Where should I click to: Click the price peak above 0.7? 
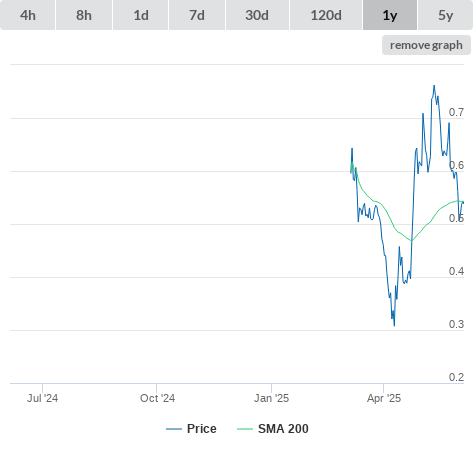(x=434, y=86)
